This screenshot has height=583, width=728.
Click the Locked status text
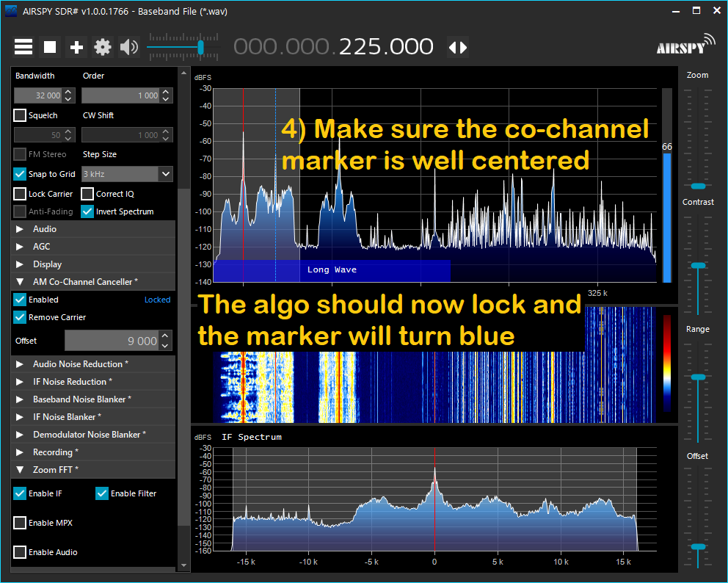(157, 300)
